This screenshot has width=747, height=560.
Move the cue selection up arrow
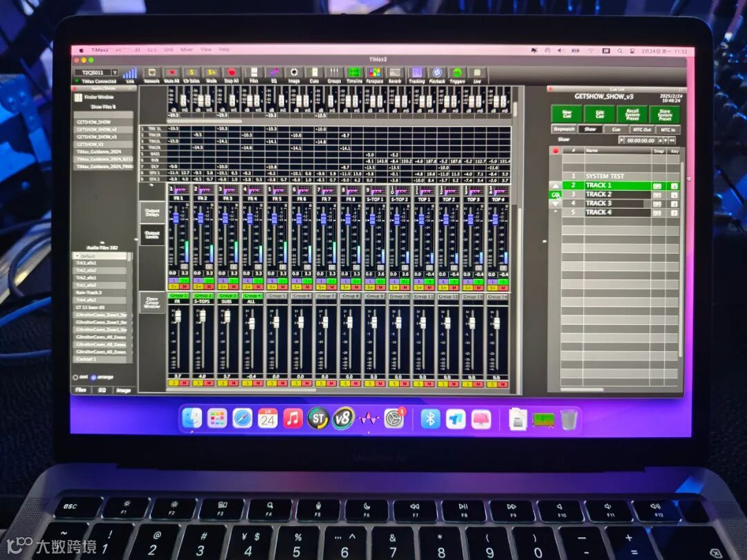click(555, 186)
